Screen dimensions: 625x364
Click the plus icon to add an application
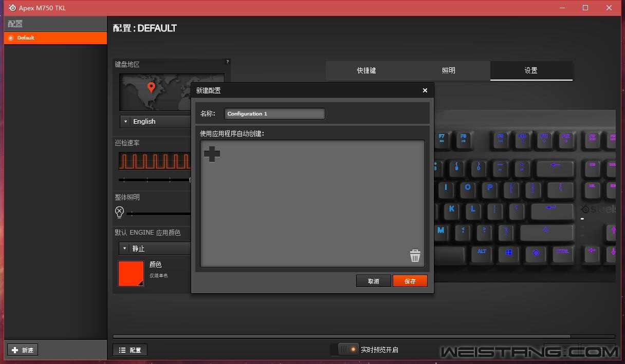[x=212, y=154]
